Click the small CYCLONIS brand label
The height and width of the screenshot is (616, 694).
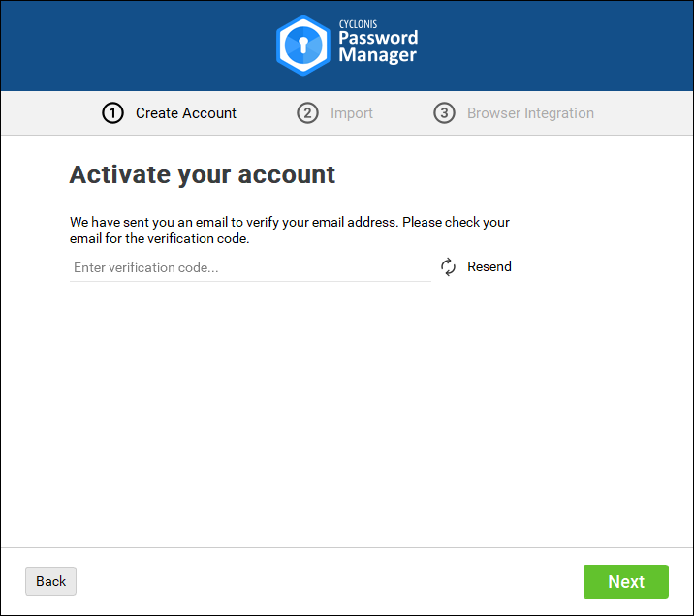357,25
